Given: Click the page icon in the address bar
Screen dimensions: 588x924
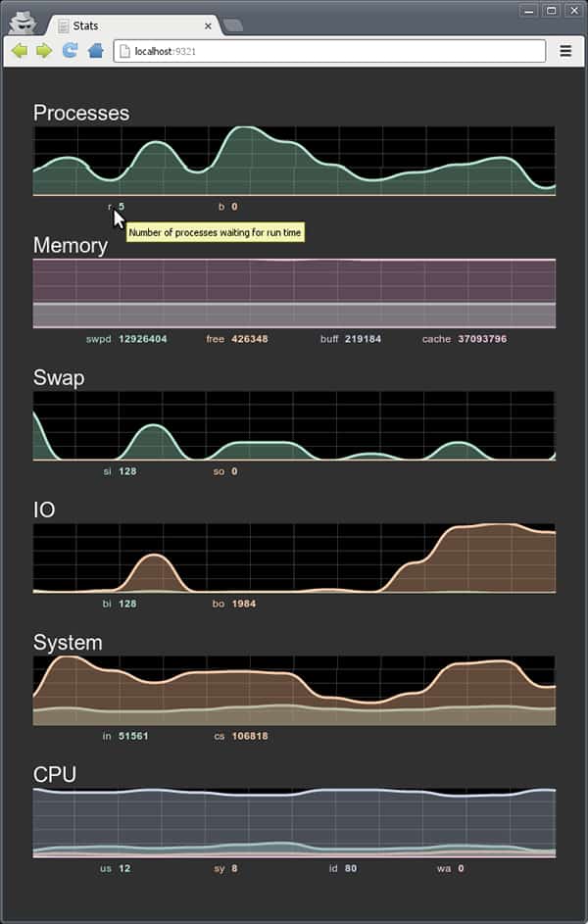Looking at the screenshot, I should point(124,51).
